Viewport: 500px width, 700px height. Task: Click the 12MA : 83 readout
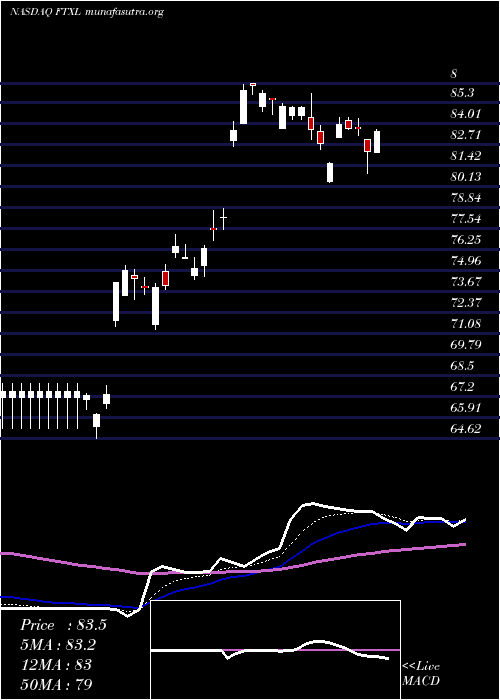pyautogui.click(x=56, y=664)
